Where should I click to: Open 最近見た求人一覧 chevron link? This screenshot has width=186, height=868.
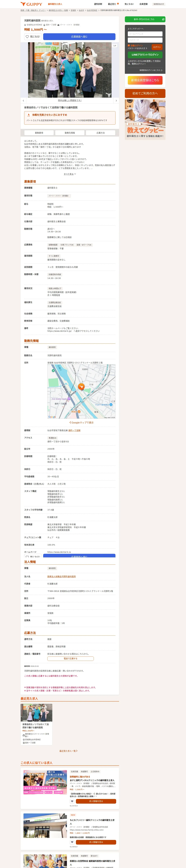pos(69,751)
